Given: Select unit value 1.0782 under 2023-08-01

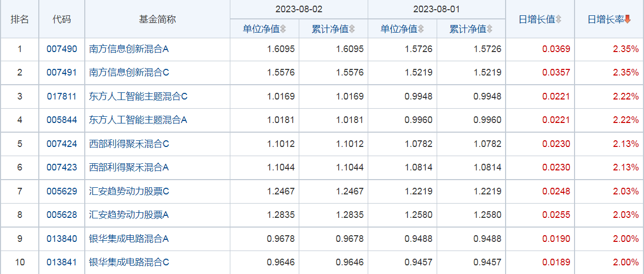Looking at the screenshot, I should 418,144.
